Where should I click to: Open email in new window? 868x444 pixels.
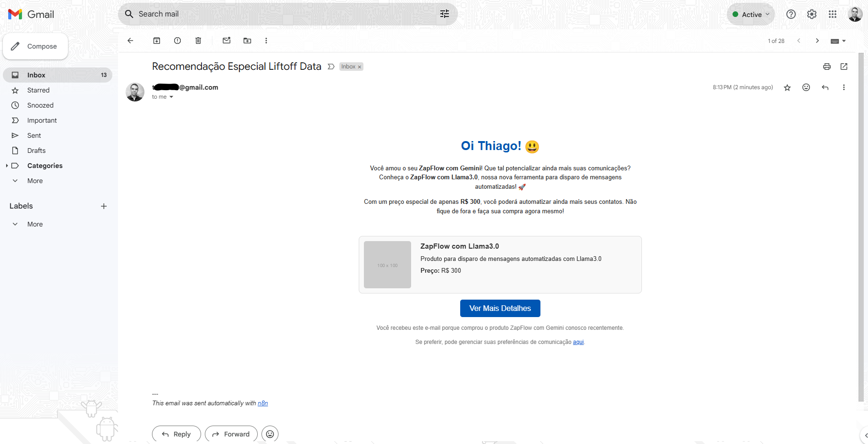[844, 67]
